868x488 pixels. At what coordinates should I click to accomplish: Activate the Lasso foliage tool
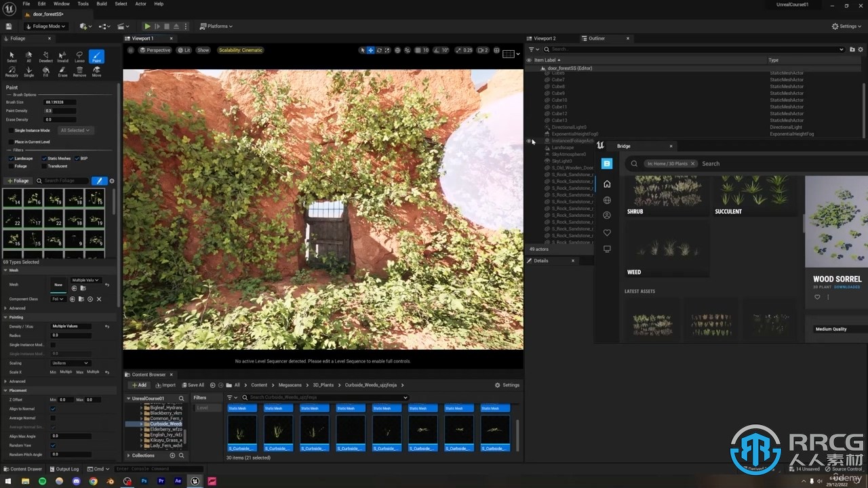pyautogui.click(x=79, y=56)
